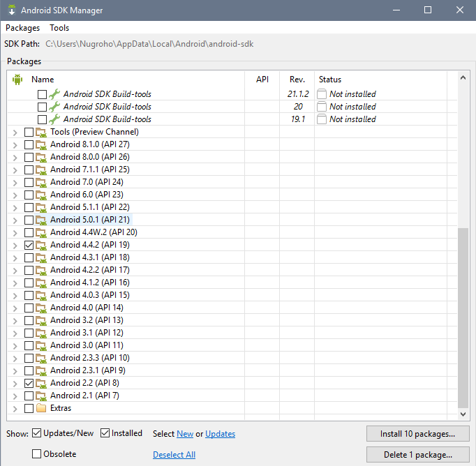Click the wrench icon of Build-tools 21.1.2
Viewport: 476px width, 466px height.
pos(54,94)
